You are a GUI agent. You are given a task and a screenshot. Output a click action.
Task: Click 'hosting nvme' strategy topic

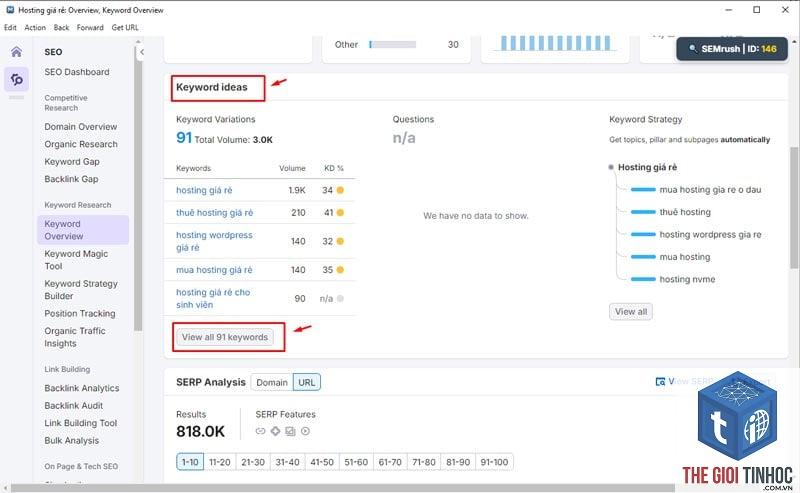687,279
